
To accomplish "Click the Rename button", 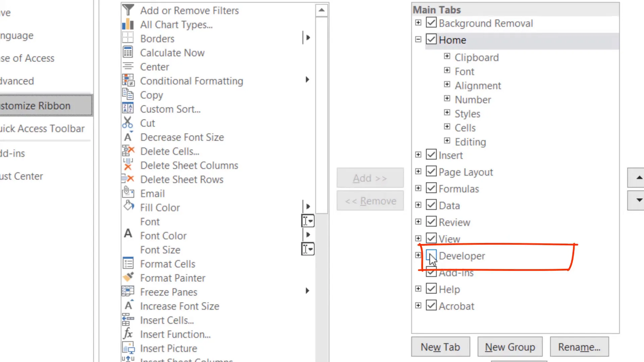I will 579,347.
